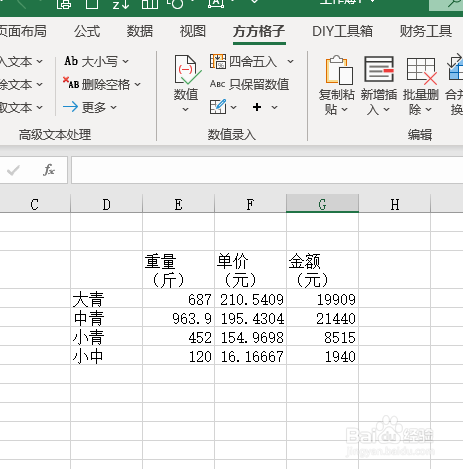Select cell containing 单价（元）
This screenshot has width=463, height=469.
(x=250, y=269)
